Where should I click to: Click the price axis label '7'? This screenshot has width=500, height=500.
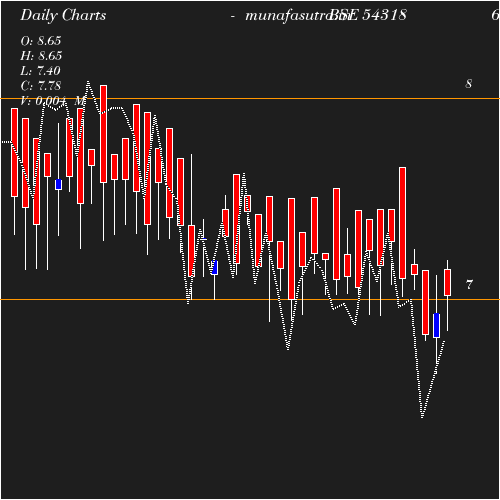click(x=469, y=285)
